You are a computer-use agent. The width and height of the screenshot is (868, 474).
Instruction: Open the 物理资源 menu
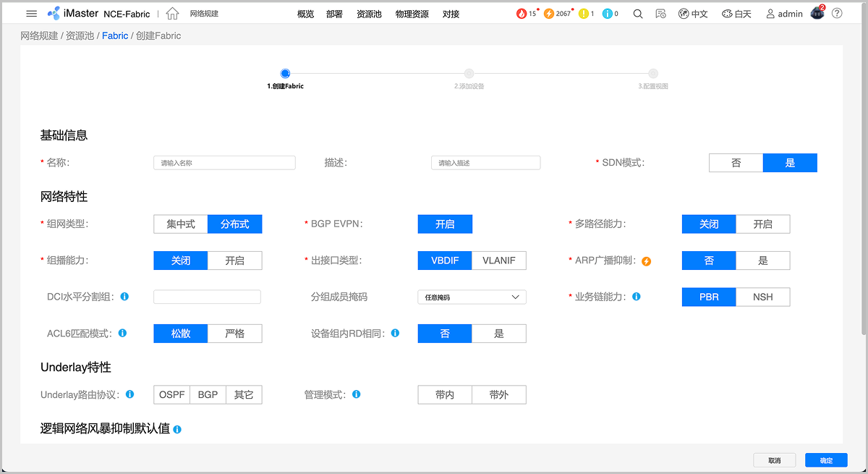tap(412, 14)
